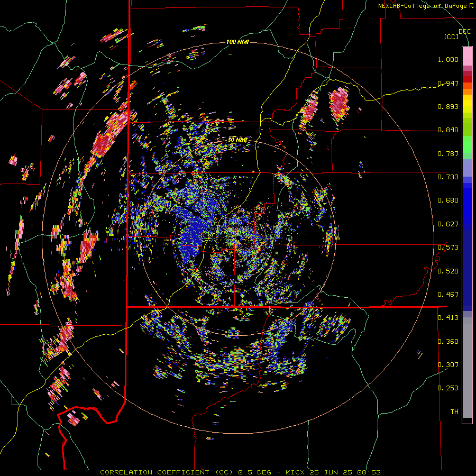
Task: Click the 0.307 legend value
Action: pyautogui.click(x=448, y=365)
